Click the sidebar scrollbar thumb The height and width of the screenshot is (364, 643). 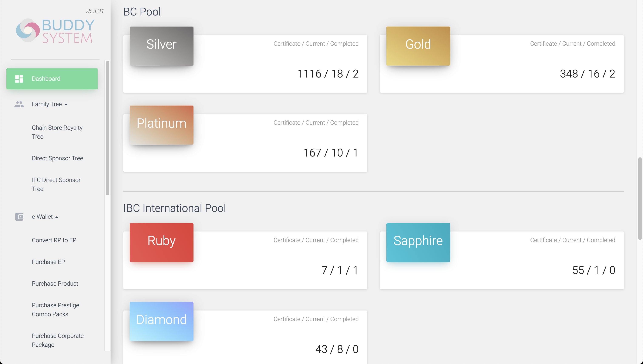107,127
